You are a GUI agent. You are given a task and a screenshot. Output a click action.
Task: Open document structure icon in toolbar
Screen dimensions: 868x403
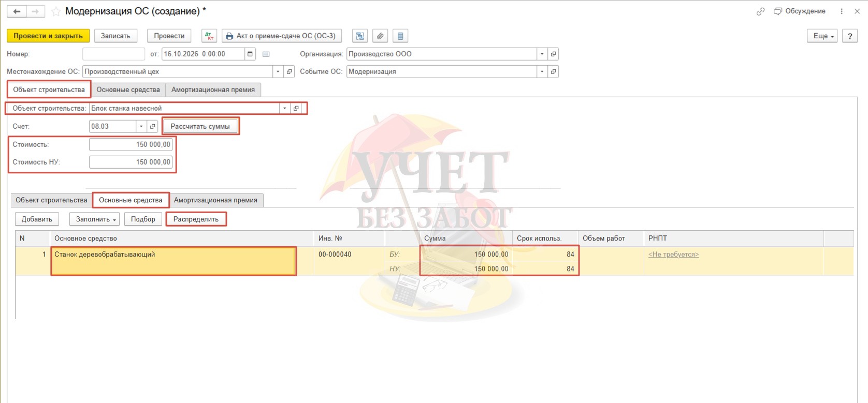(x=360, y=36)
